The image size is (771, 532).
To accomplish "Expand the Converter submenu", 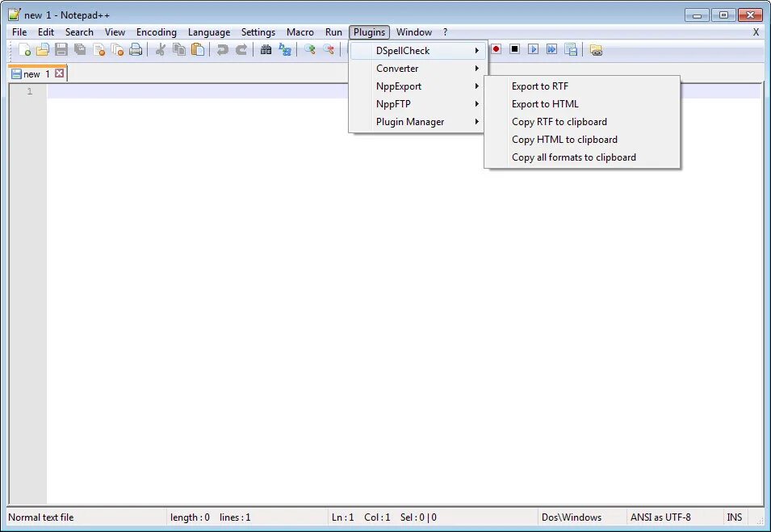I will 417,69.
